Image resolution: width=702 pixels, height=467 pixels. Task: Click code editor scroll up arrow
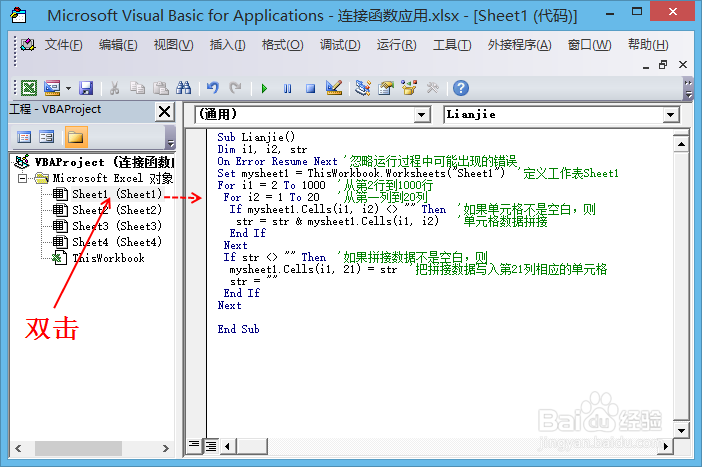pos(681,144)
